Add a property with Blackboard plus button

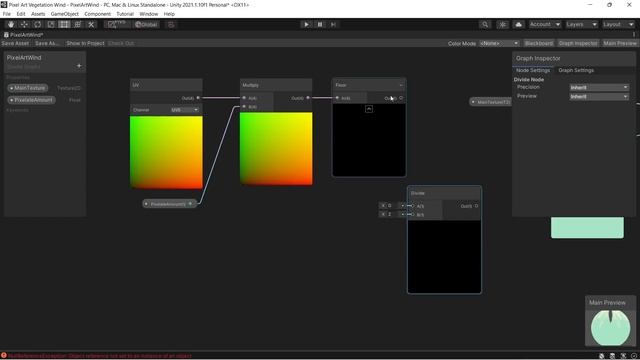(79, 66)
